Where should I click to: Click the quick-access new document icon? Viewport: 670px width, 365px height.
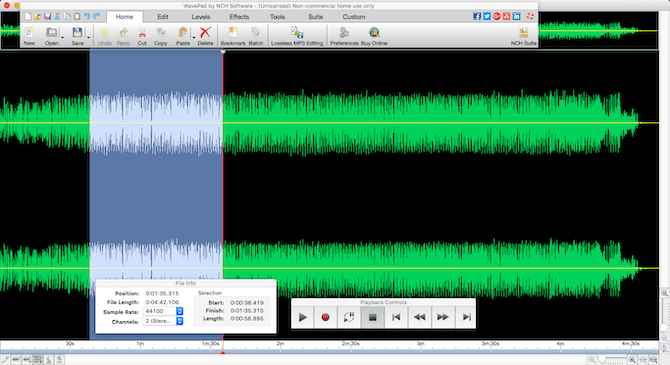(28, 16)
